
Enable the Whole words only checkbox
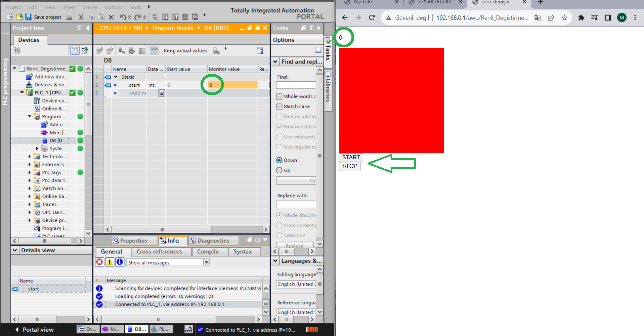279,97
